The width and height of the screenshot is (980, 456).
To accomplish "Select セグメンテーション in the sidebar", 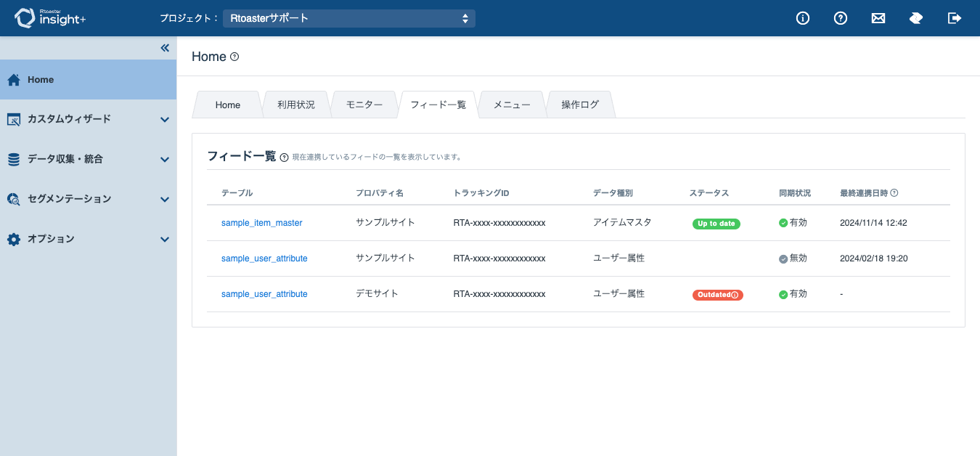I will [x=88, y=199].
